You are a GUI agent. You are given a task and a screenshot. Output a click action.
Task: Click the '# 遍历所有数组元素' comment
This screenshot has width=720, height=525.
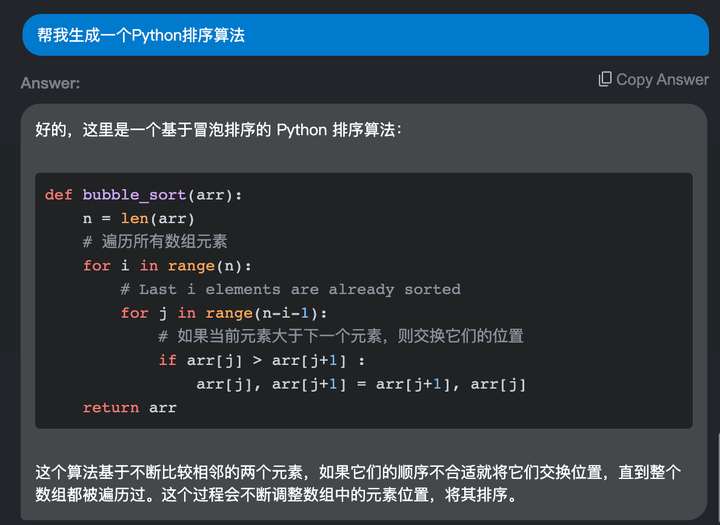[x=155, y=242]
